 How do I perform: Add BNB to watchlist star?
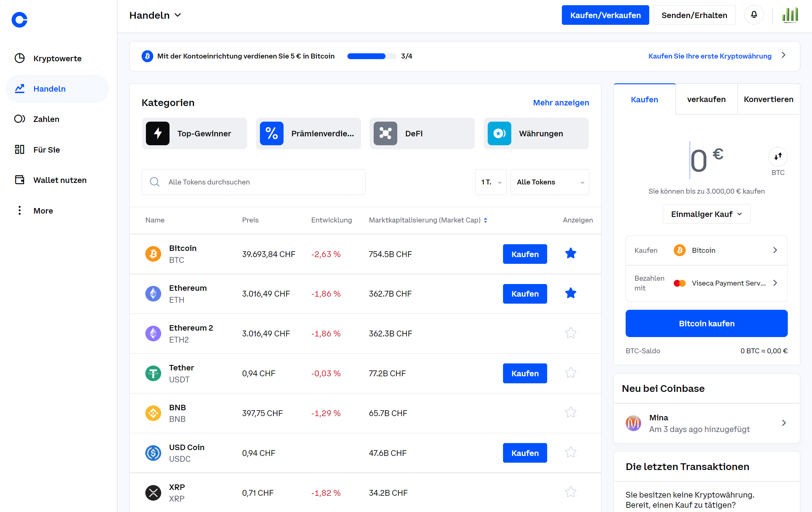tap(570, 412)
